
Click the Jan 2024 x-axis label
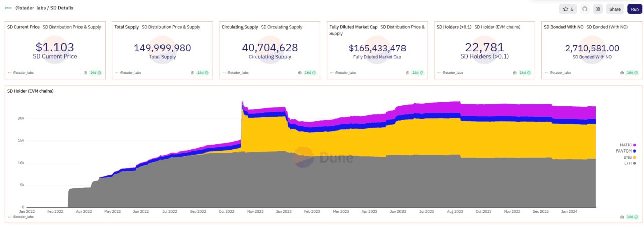570,212
